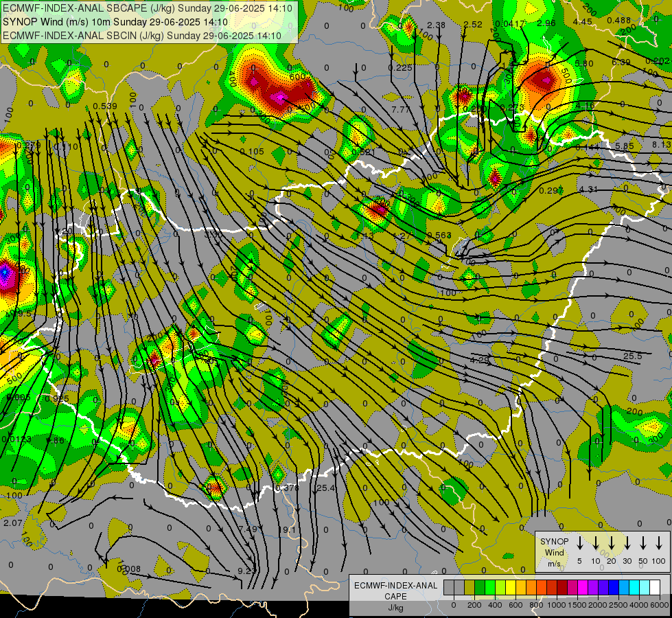Image resolution: width=672 pixels, height=618 pixels.
Task: Click the map value 7.49
Action: point(248,529)
